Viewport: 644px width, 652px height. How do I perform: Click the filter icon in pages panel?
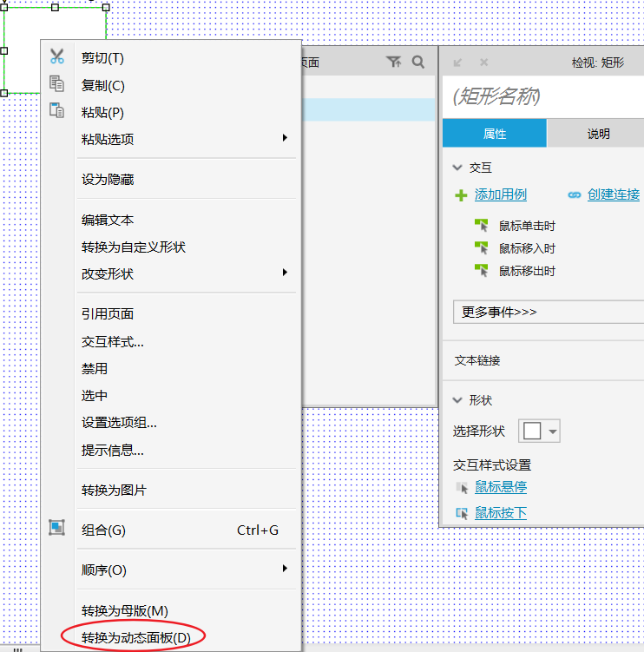pos(394,62)
